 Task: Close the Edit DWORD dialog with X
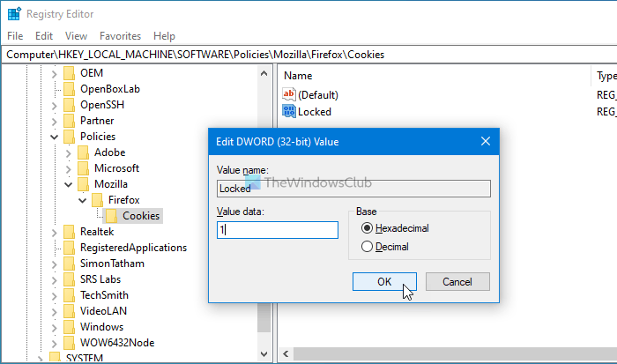point(486,141)
